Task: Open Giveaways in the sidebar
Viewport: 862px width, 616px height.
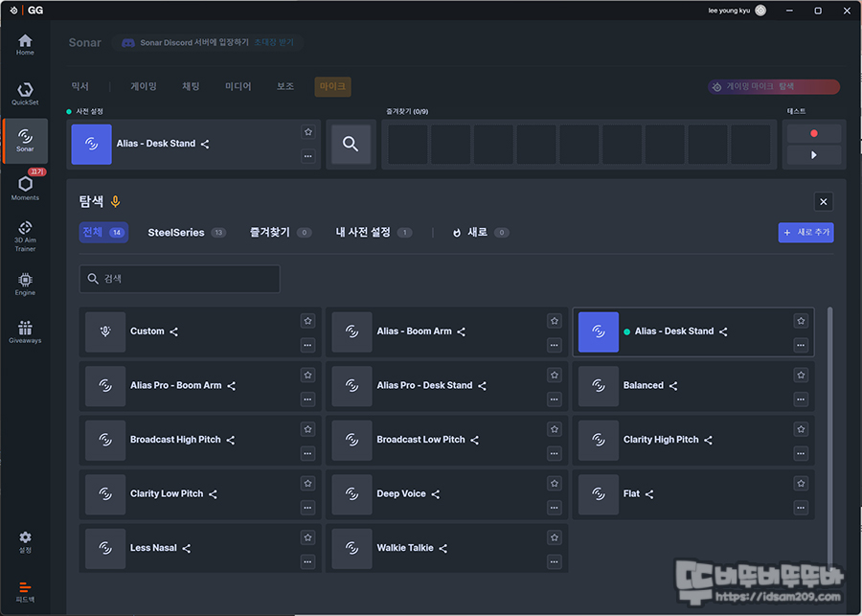Action: click(x=25, y=332)
